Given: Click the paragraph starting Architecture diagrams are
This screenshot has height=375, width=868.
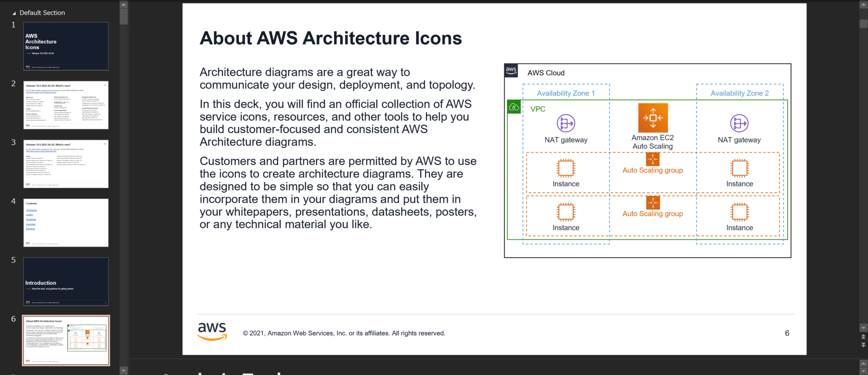Looking at the screenshot, I should click(337, 78).
